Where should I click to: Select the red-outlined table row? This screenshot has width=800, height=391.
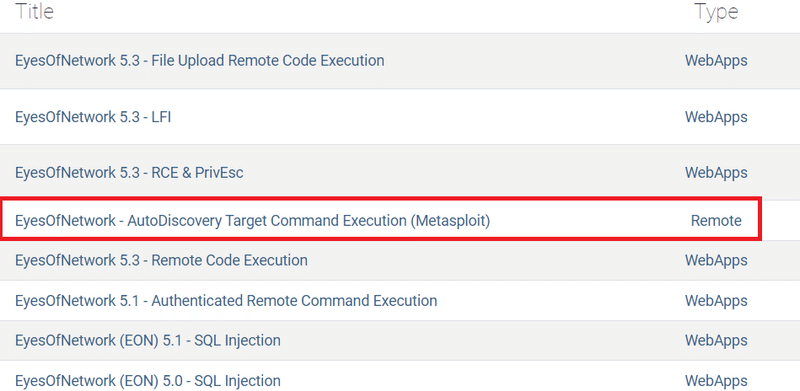coord(381,218)
